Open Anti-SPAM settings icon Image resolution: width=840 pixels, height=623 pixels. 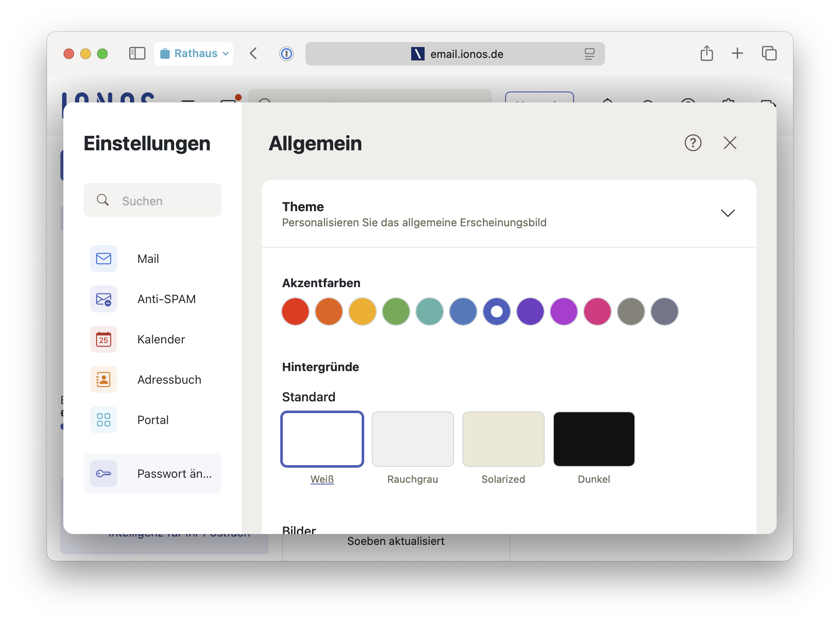pos(104,299)
